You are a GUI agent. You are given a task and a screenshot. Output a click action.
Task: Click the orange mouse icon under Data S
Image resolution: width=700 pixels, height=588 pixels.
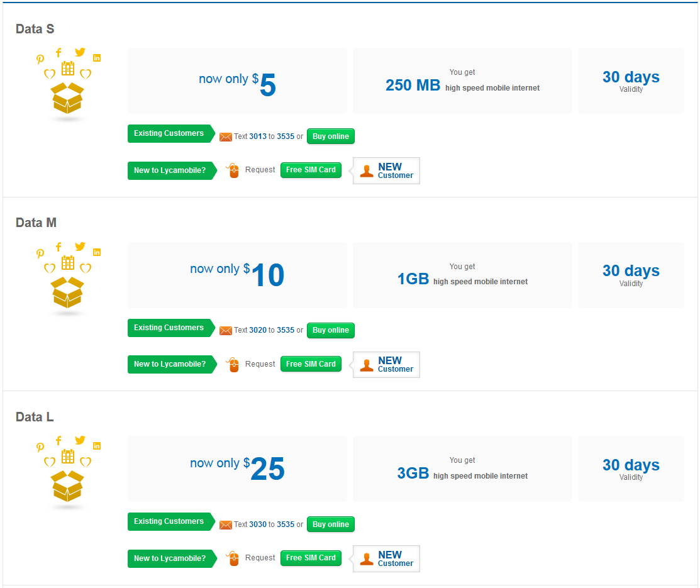233,170
